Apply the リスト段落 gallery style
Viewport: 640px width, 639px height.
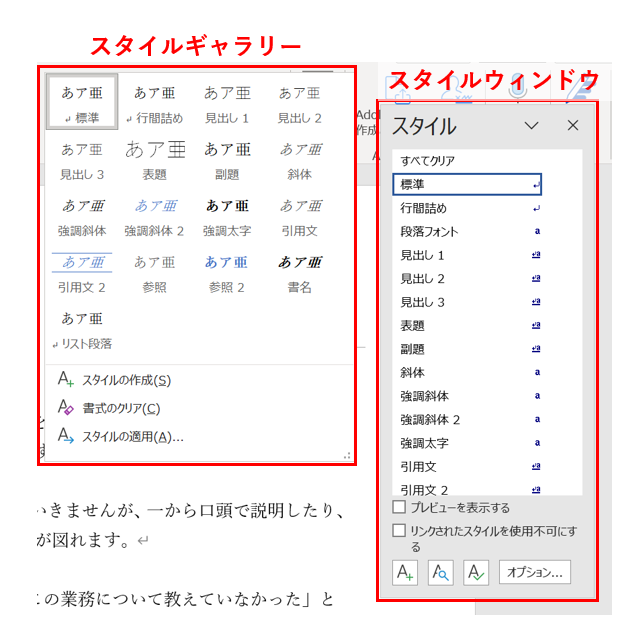coord(82,330)
